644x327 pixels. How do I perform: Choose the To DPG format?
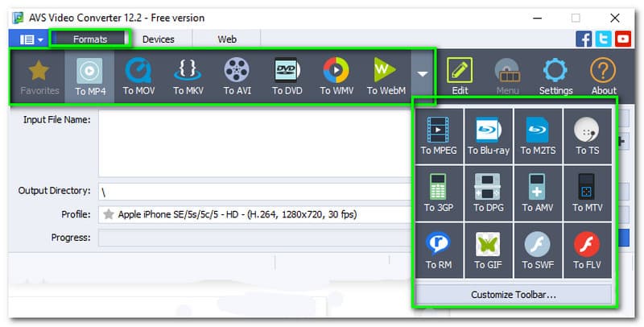coord(489,193)
